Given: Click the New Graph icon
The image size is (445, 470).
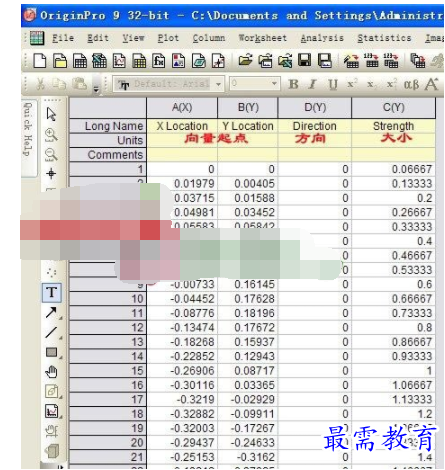Looking at the screenshot, I should click(x=119, y=61).
